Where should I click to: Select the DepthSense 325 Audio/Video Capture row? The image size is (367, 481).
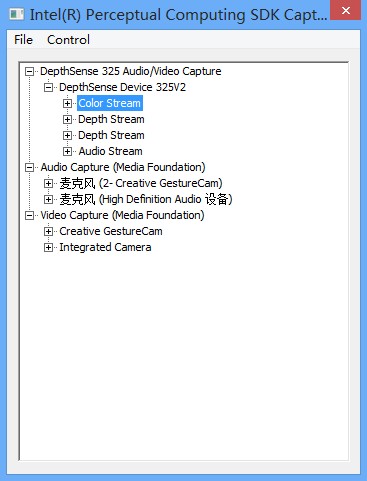[131, 71]
